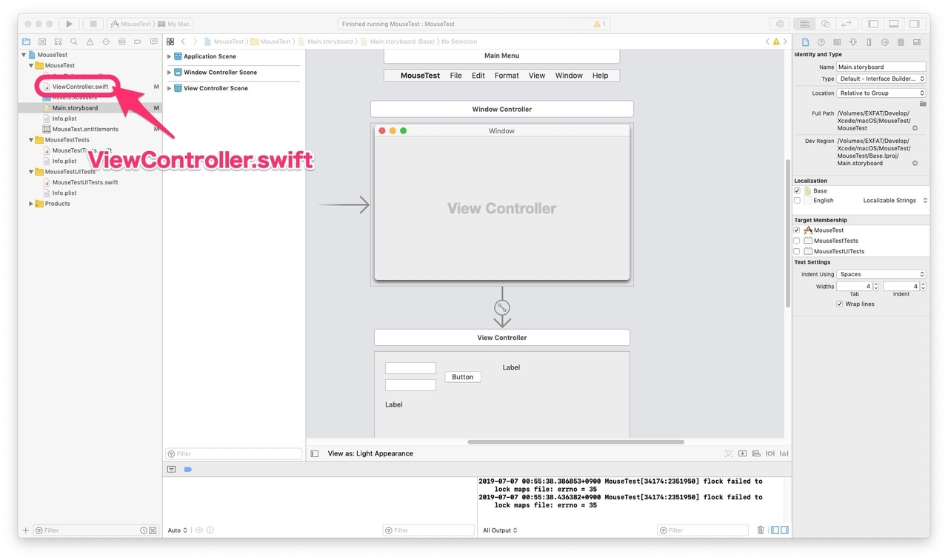
Task: Open the File menu in storyboard
Action: click(x=456, y=76)
